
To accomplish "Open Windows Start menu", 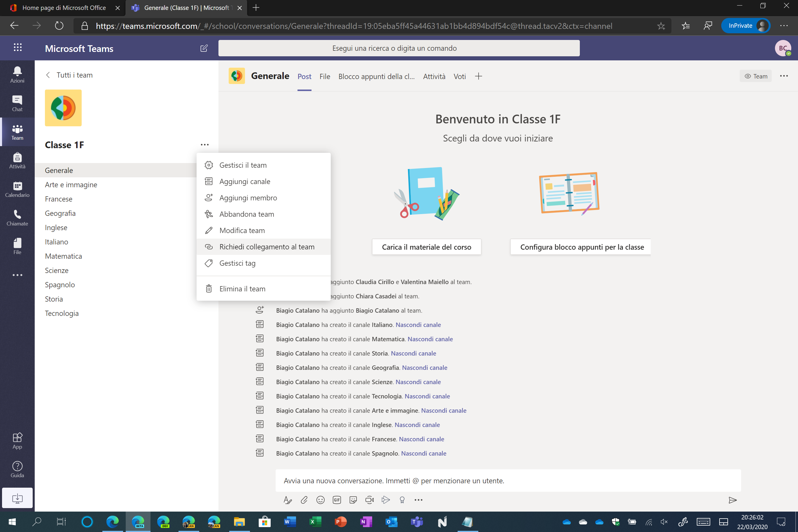I will pos(12,521).
